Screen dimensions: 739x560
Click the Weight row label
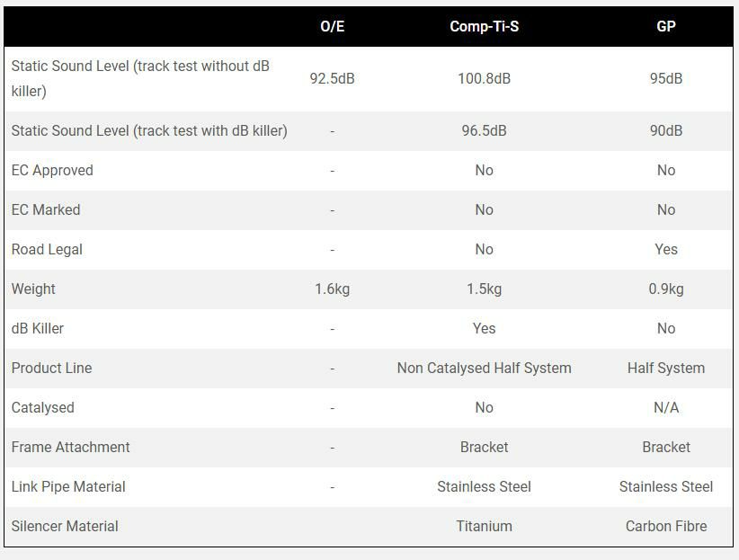[x=33, y=289]
